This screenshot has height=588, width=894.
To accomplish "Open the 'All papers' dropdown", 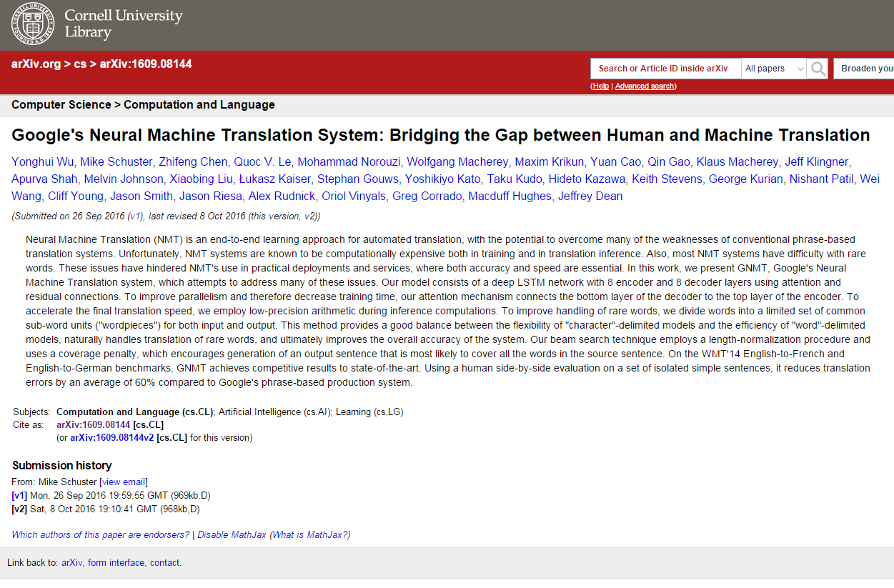I will point(774,69).
